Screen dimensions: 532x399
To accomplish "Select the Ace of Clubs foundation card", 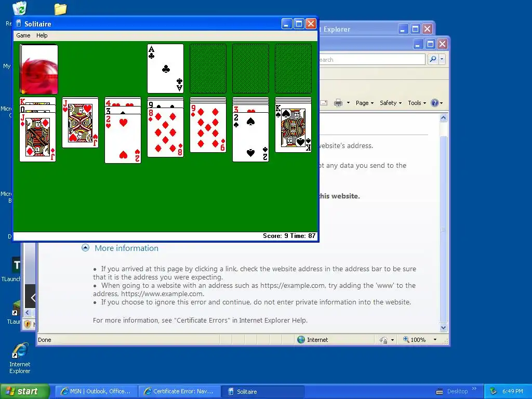I will (166, 69).
